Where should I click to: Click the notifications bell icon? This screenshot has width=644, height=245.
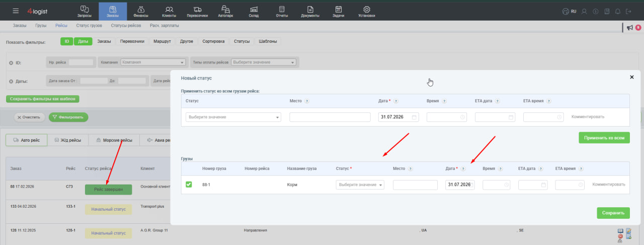click(x=617, y=11)
